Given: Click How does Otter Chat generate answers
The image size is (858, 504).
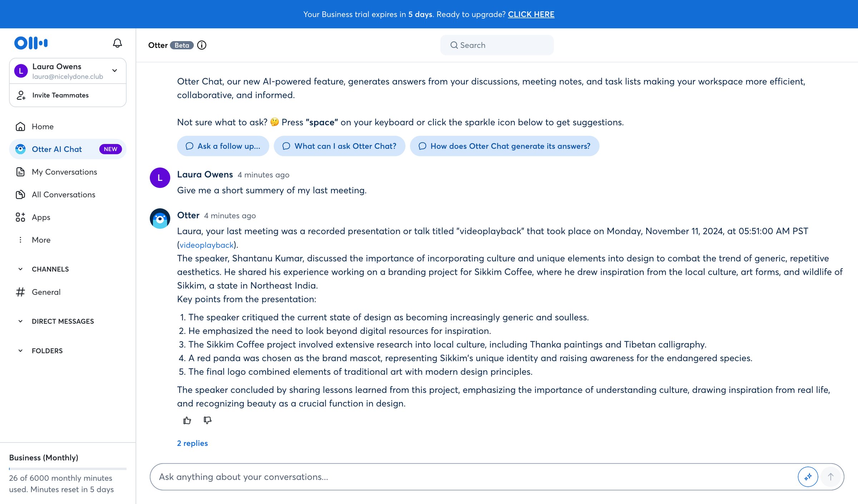Looking at the screenshot, I should tap(504, 146).
